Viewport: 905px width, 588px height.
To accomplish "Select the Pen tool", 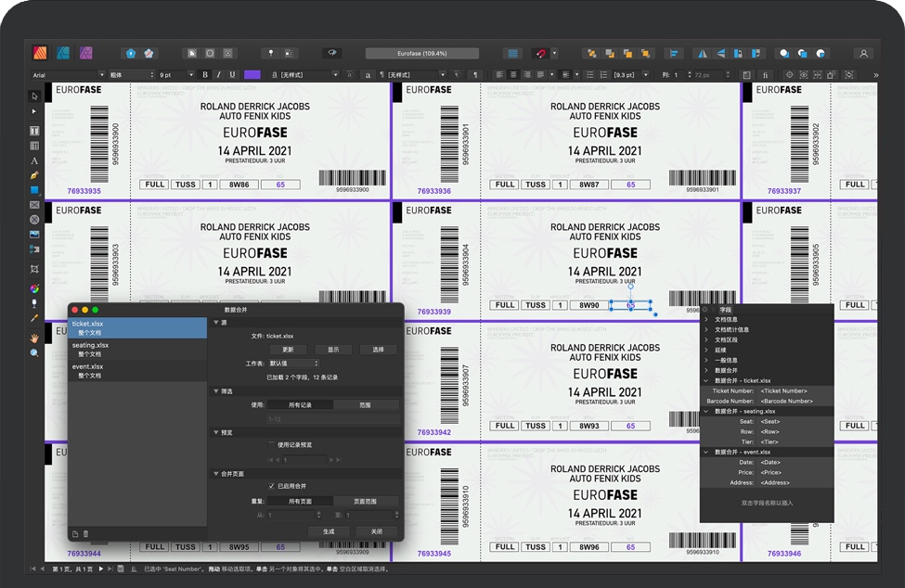I will 34,175.
